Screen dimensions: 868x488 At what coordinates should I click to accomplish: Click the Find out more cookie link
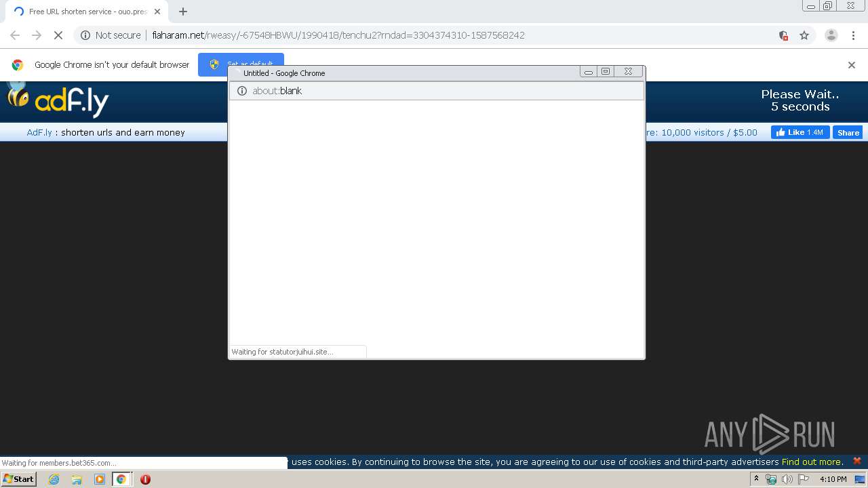coord(812,462)
